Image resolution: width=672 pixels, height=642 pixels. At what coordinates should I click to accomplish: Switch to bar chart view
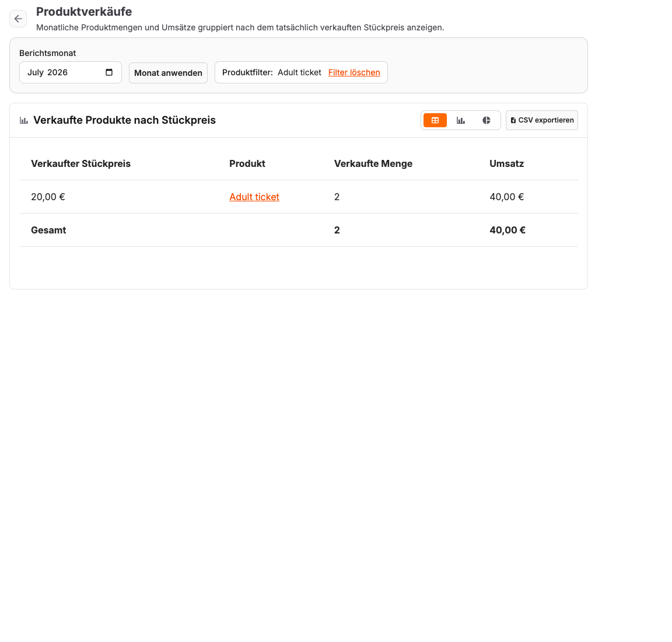(x=461, y=120)
